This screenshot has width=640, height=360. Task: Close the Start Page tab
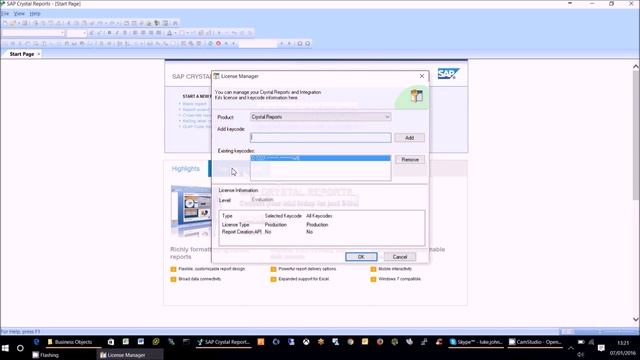point(39,54)
